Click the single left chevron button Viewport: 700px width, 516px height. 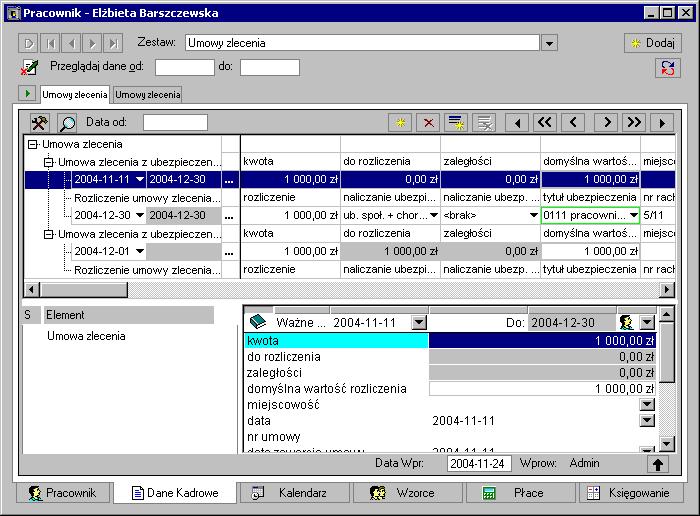click(574, 122)
